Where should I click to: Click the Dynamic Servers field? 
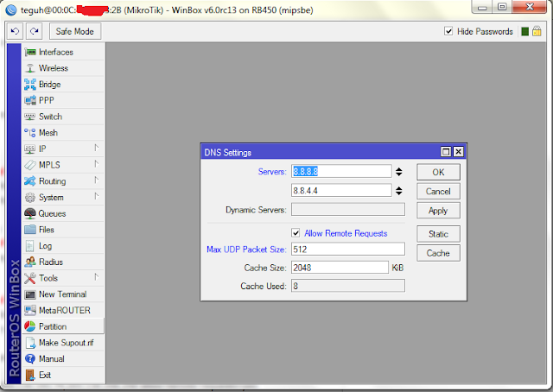(x=348, y=210)
